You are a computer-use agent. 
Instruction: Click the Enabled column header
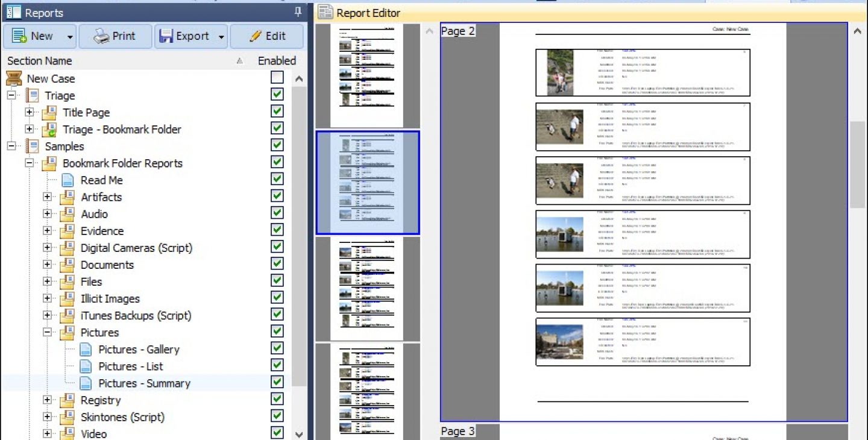tap(277, 60)
